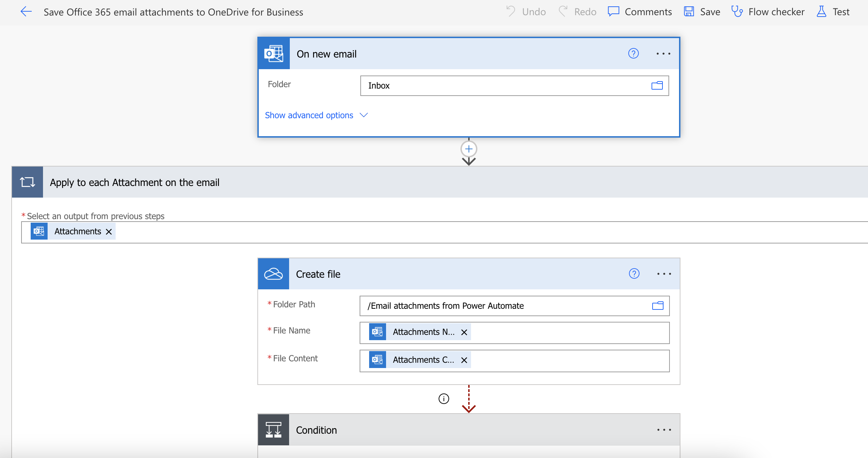Click the empty area of File Name field

(x=569, y=333)
